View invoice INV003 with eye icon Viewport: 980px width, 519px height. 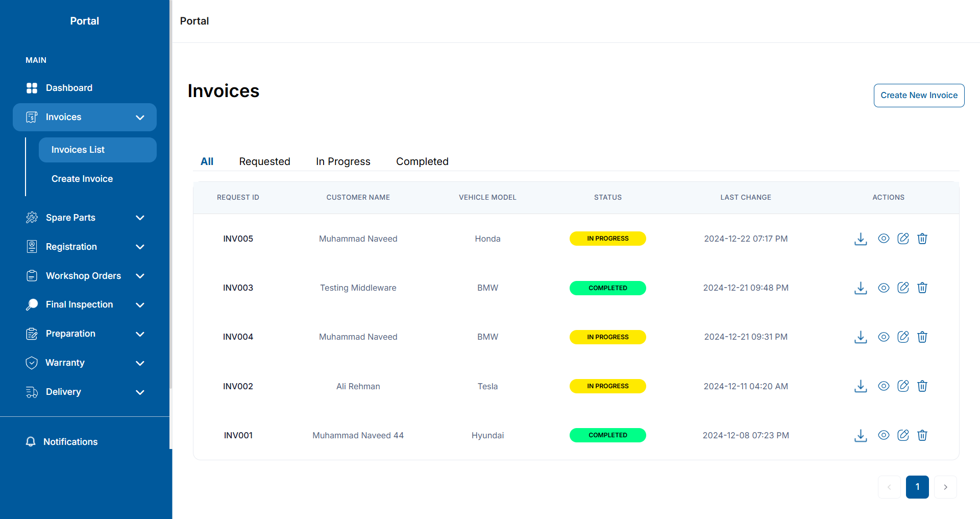(884, 288)
